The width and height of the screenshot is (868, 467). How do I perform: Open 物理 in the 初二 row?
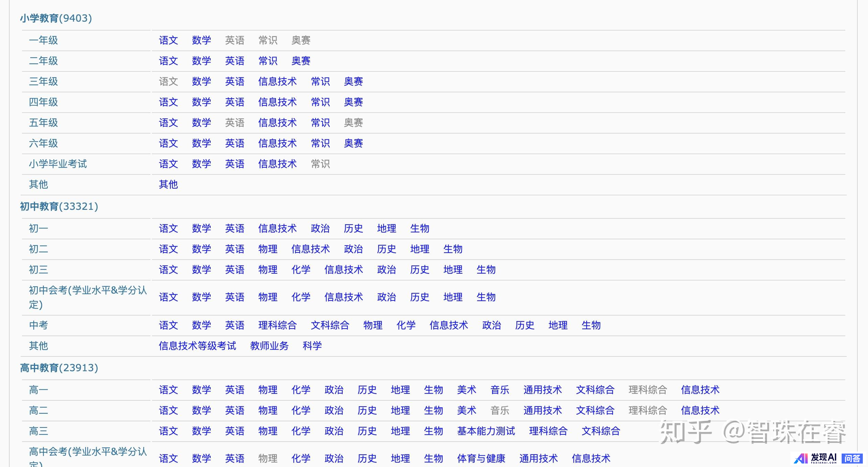pyautogui.click(x=268, y=249)
